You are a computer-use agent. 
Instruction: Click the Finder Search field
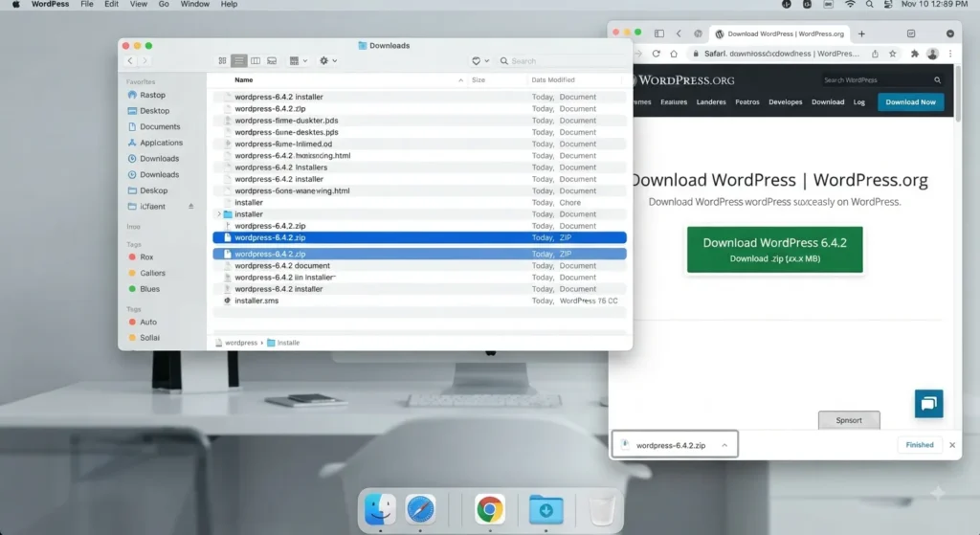(561, 60)
